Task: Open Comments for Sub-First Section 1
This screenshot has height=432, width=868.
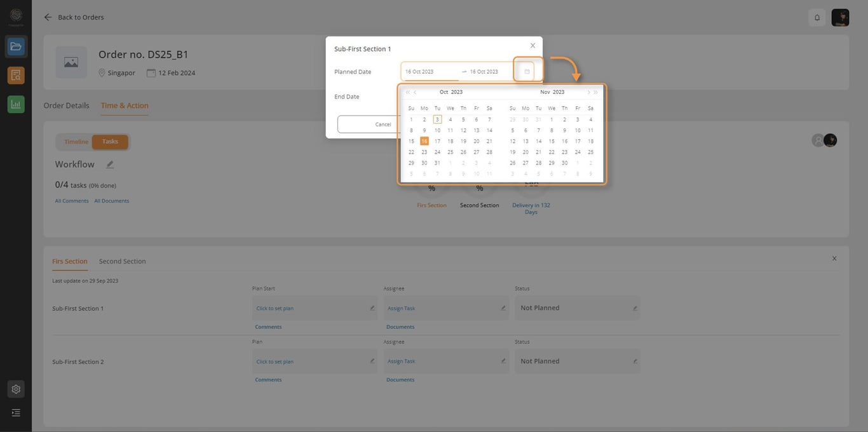Action: click(x=268, y=327)
